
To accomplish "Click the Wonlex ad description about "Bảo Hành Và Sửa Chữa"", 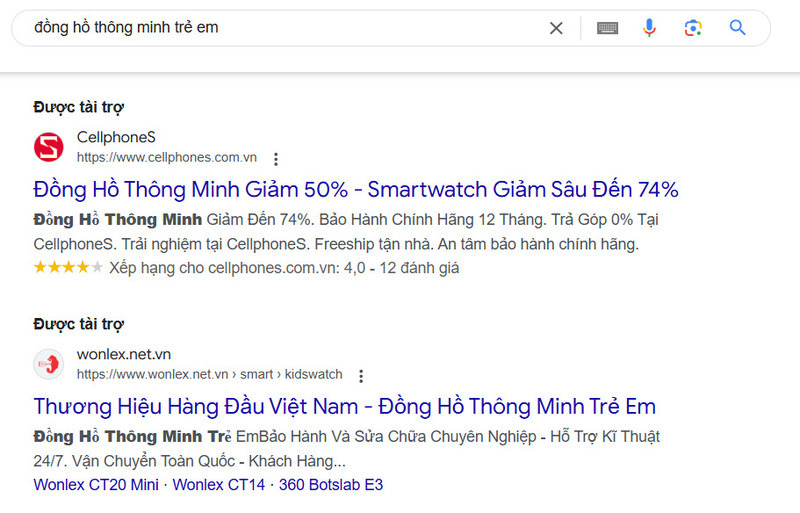I will click(x=347, y=449).
